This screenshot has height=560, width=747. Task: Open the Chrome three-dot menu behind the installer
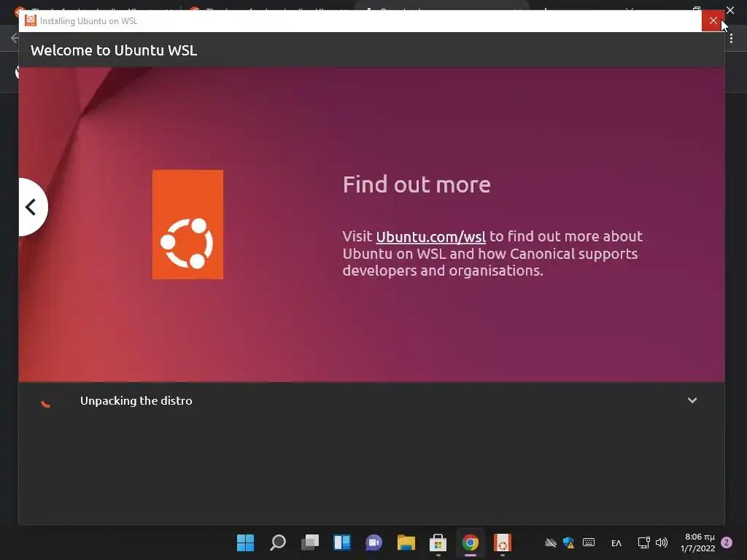pyautogui.click(x=731, y=39)
